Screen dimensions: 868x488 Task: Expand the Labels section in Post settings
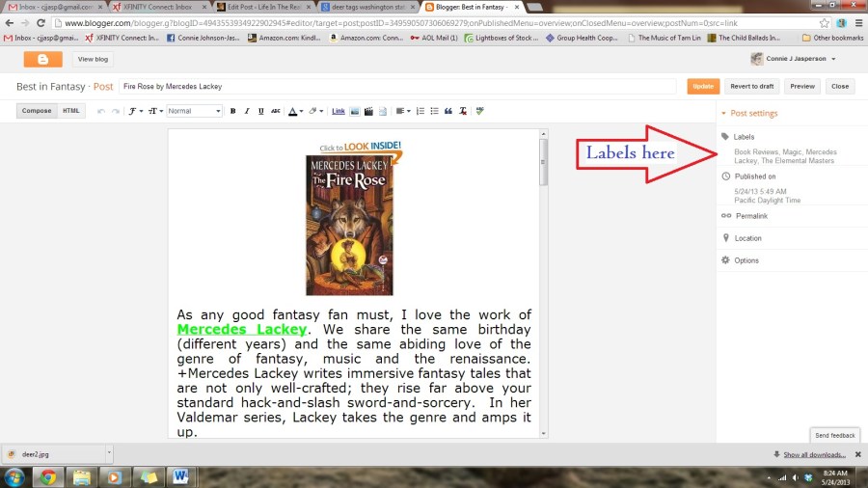(x=744, y=137)
